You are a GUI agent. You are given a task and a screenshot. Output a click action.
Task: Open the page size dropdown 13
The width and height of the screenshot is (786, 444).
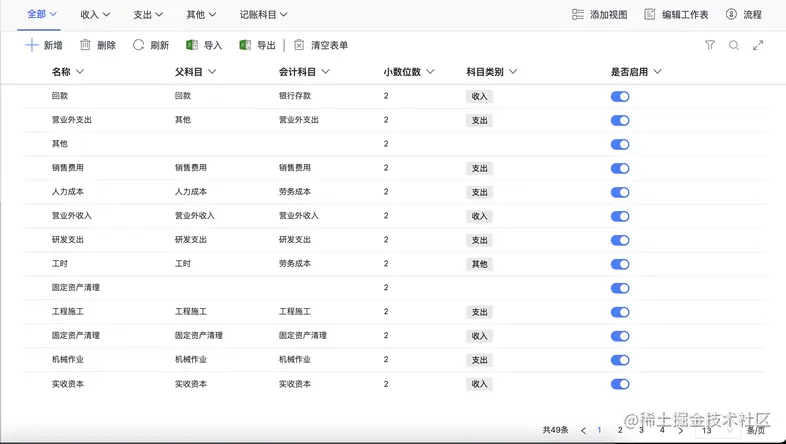coord(718,430)
